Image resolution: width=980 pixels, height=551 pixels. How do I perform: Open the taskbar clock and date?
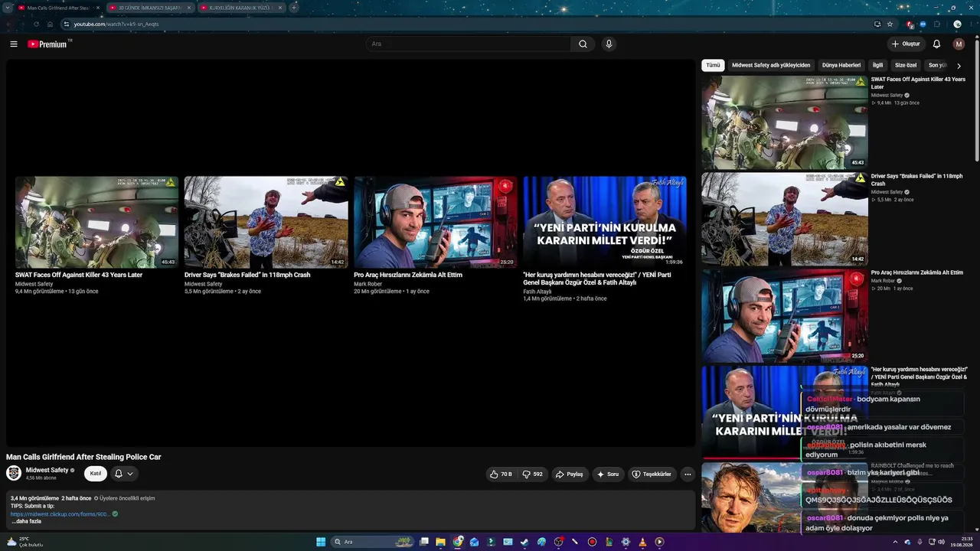tap(961, 542)
